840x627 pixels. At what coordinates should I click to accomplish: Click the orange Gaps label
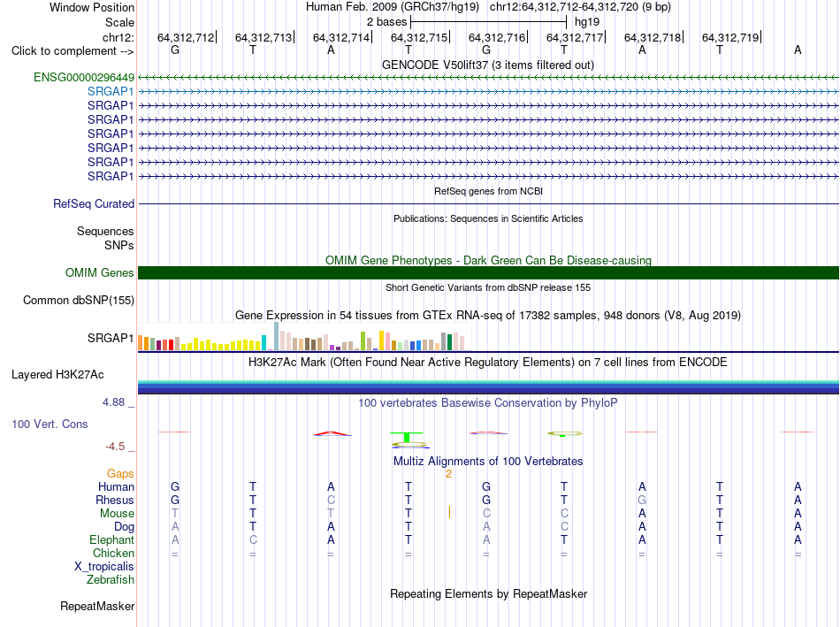(120, 473)
